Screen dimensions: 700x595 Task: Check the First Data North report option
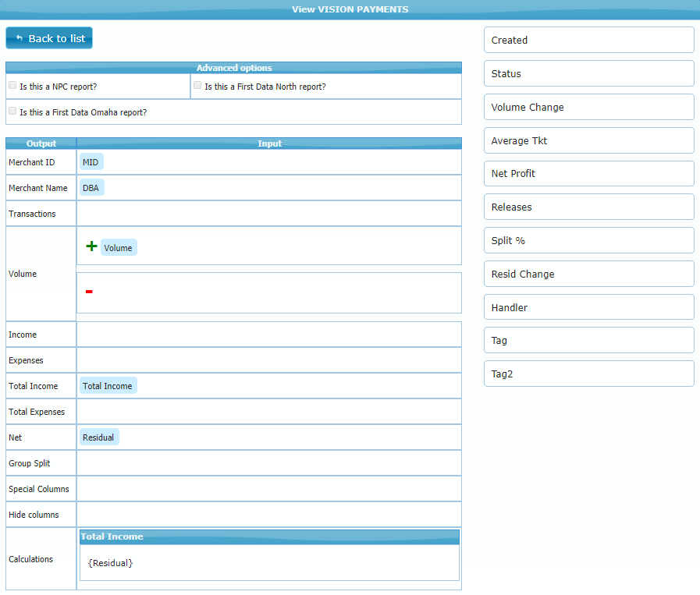click(x=197, y=85)
